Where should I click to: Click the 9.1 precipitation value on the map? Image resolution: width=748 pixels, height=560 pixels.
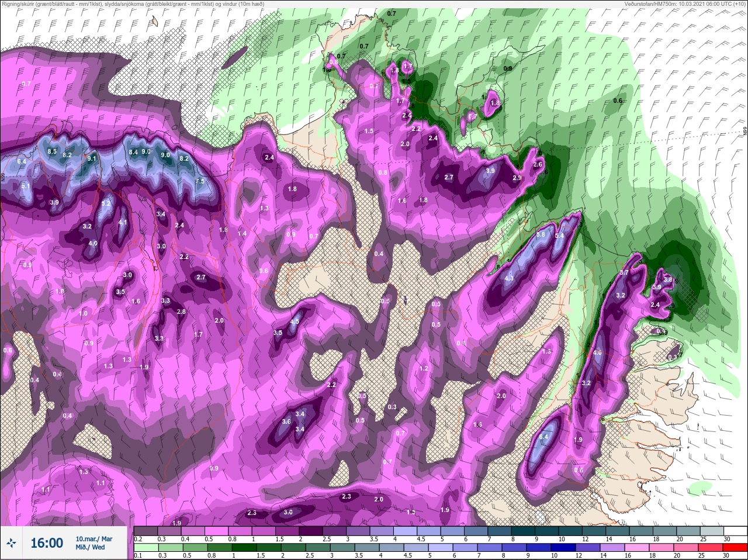91,158
